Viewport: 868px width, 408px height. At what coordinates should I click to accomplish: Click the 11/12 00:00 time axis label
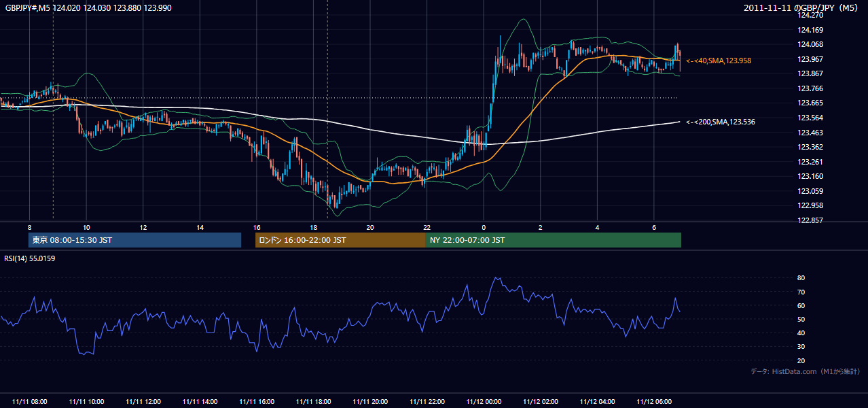tap(484, 402)
